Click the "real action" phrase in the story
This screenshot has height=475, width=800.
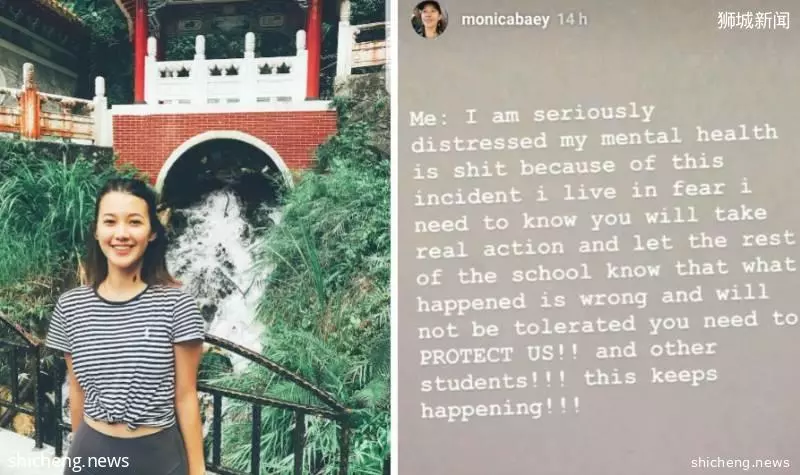490,249
